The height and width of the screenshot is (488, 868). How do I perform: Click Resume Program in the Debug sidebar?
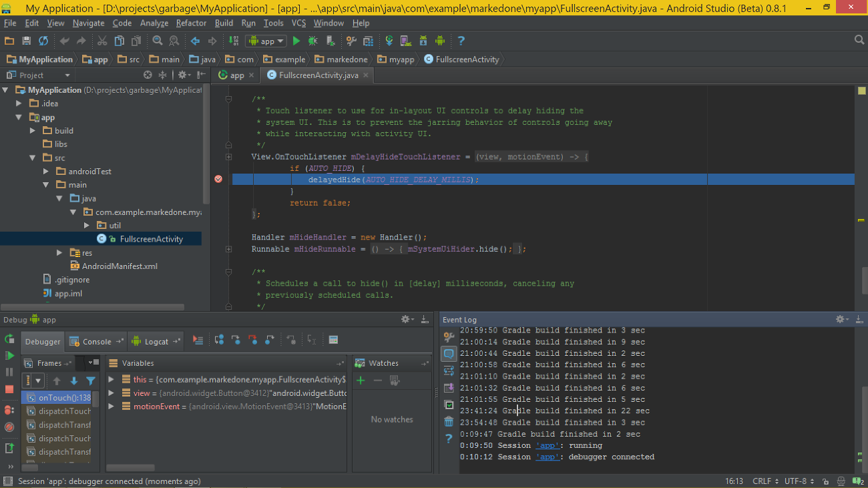coord(9,356)
